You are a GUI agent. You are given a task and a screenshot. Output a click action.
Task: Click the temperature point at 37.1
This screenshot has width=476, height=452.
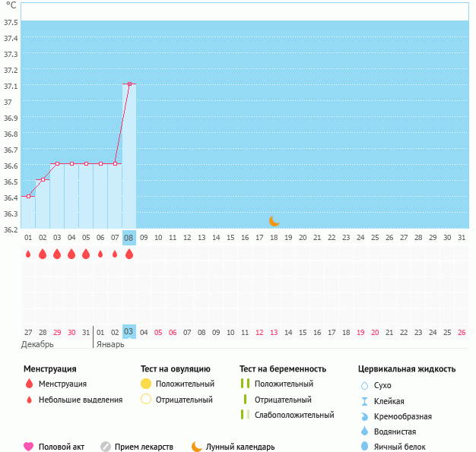pyautogui.click(x=130, y=84)
